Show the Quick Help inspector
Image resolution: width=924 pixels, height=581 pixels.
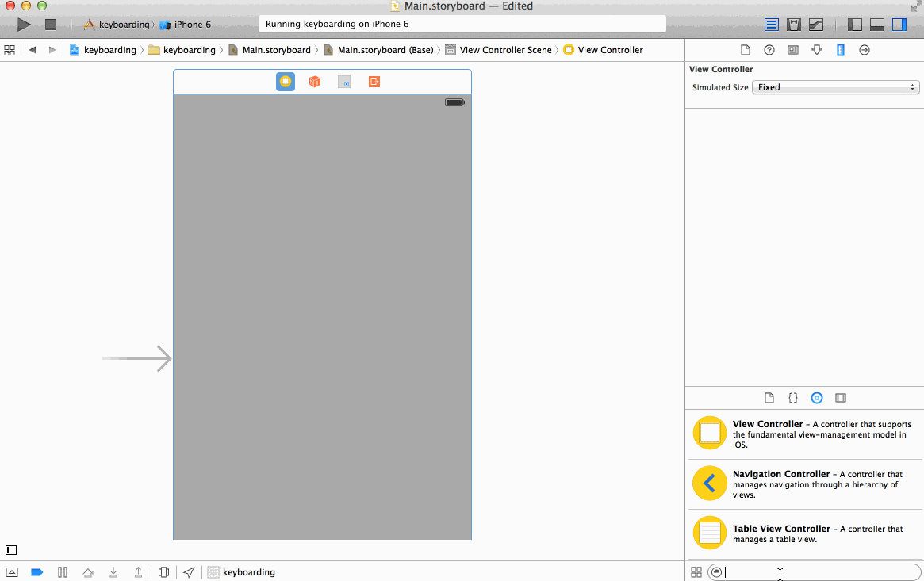click(769, 50)
